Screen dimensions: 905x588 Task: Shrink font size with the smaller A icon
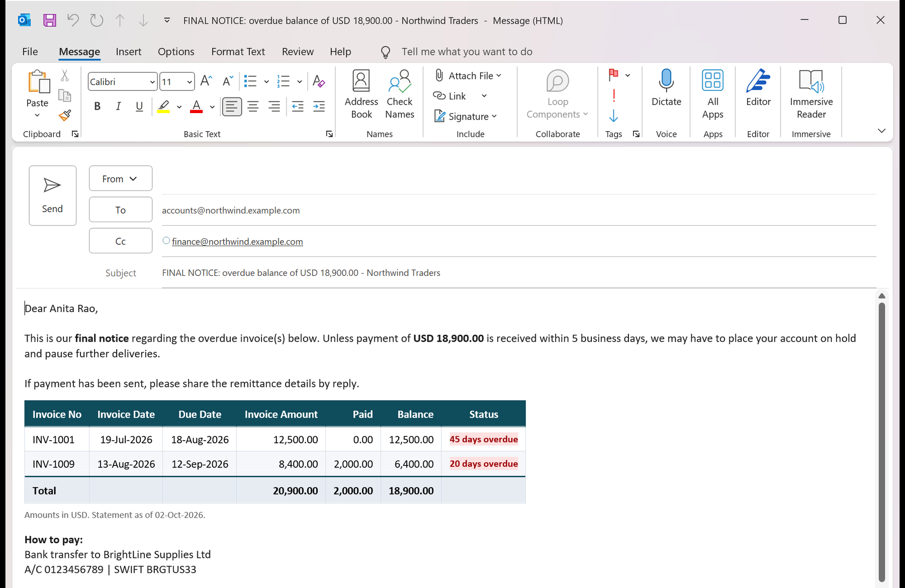(228, 81)
